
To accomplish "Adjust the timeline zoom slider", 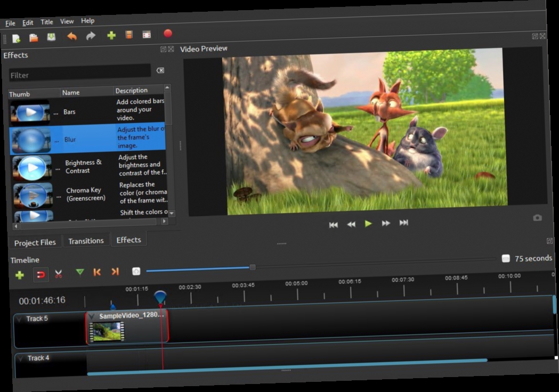I will [252, 266].
